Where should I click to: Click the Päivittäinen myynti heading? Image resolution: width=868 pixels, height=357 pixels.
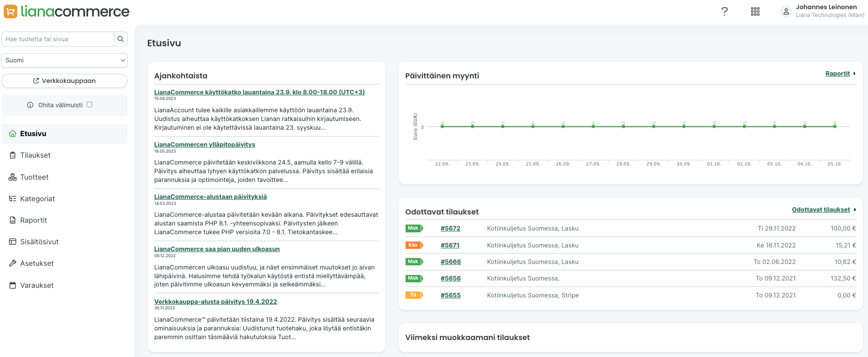[x=442, y=76]
